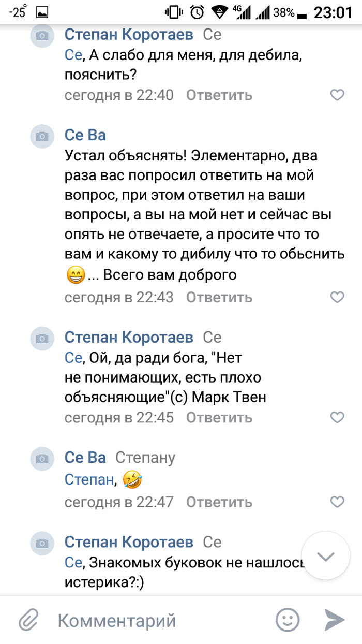Tap the scroll-down chevron button

click(326, 557)
